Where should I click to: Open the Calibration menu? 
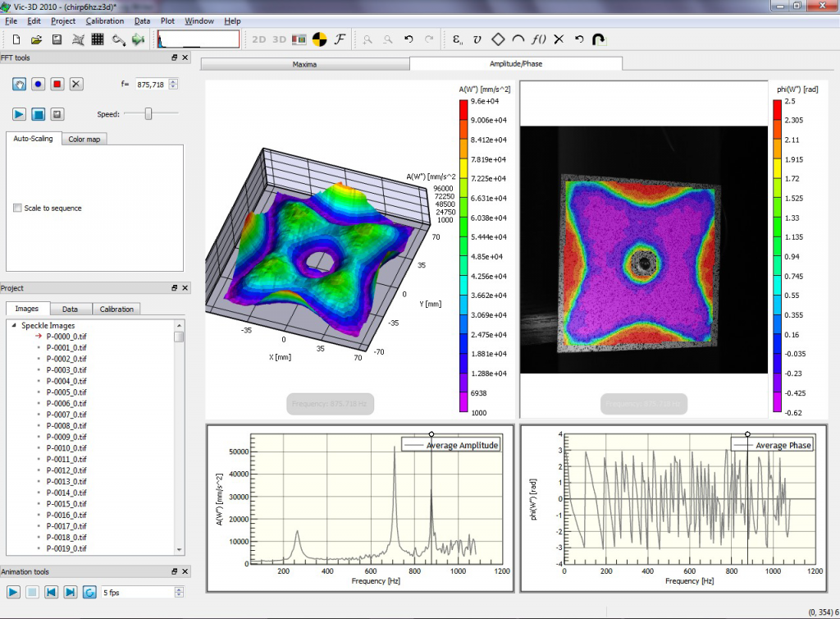[104, 21]
